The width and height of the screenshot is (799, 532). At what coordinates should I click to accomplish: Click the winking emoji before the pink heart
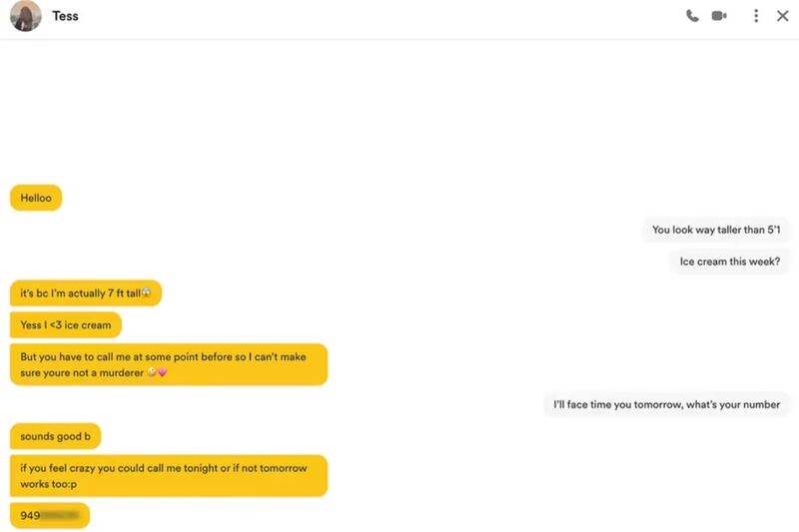[151, 373]
